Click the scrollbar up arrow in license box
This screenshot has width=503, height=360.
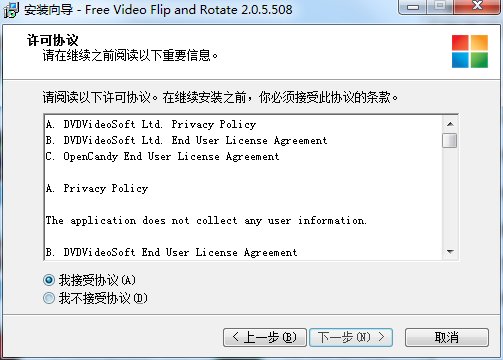(x=450, y=124)
